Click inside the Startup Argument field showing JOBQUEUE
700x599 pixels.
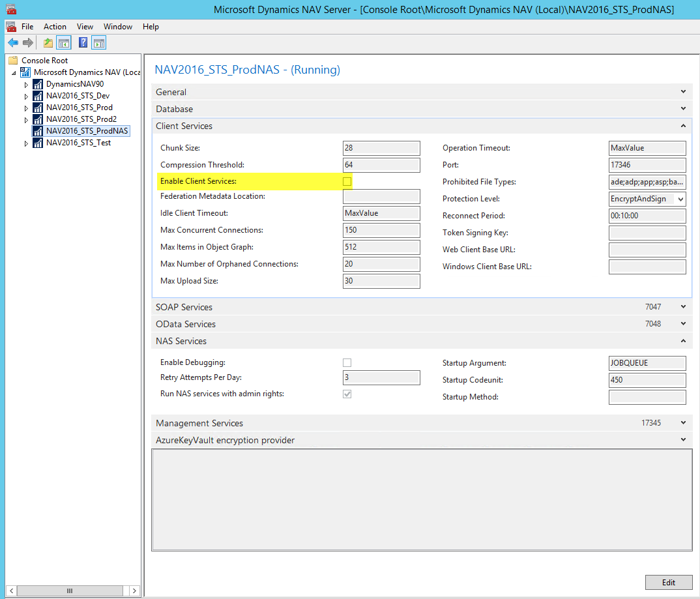click(x=647, y=362)
